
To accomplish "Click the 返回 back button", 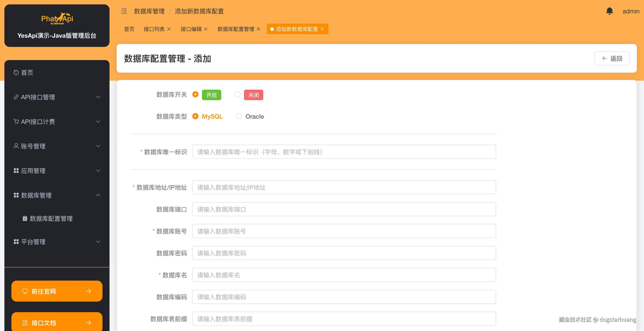I will (x=612, y=58).
